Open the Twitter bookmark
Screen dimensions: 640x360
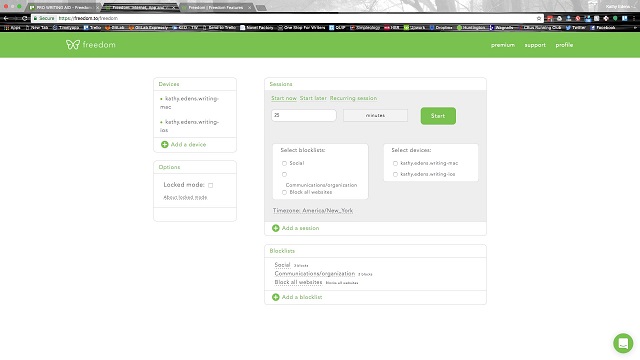click(x=576, y=28)
